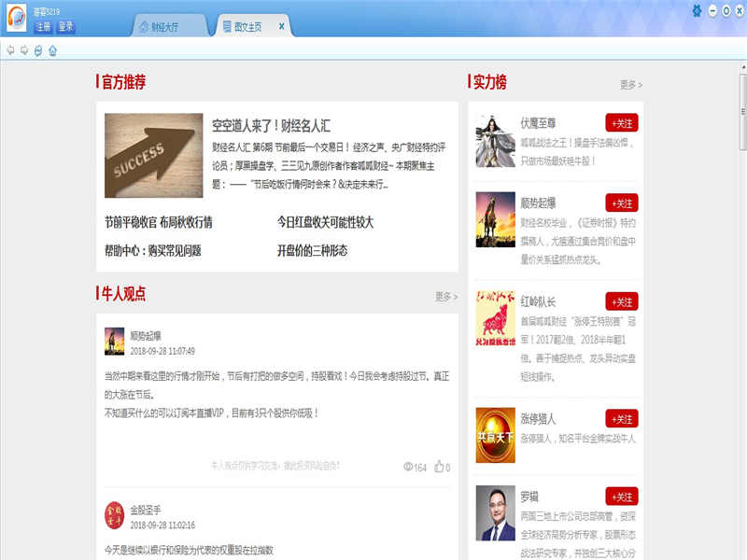Click author name 金股圣手

coord(146,510)
